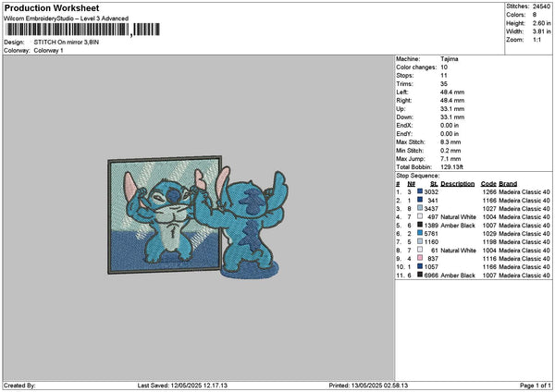Click the "Colorway 1" value
Viewport: 555px width, 392px height.
[x=48, y=51]
